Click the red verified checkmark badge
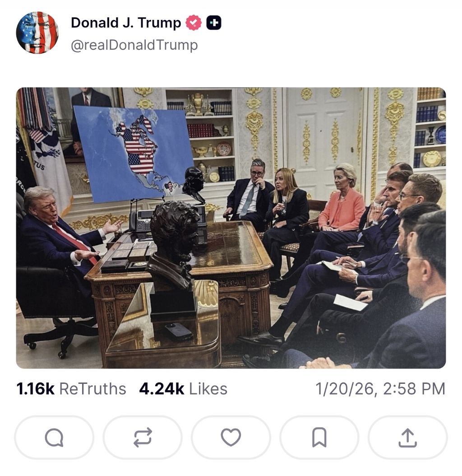The width and height of the screenshot is (462, 476). tap(194, 23)
